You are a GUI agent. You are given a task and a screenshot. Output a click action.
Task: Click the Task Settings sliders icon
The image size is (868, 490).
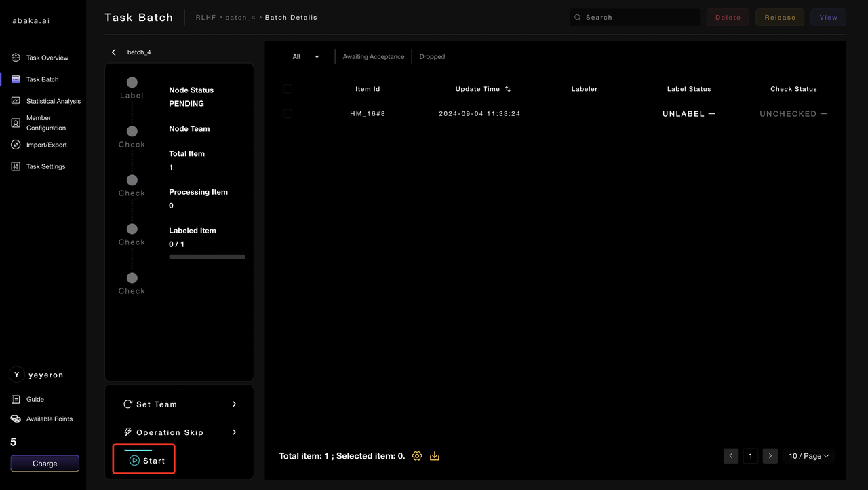[x=16, y=166]
